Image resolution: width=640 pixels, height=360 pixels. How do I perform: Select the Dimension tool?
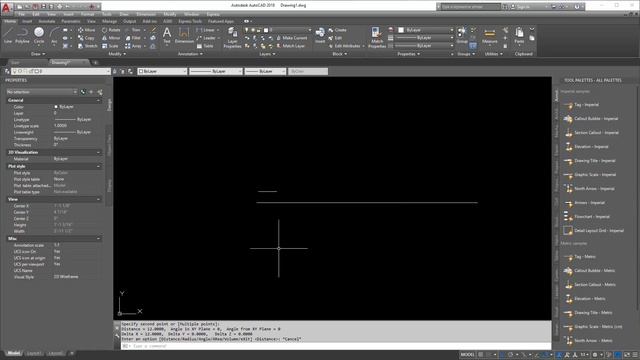[184, 35]
